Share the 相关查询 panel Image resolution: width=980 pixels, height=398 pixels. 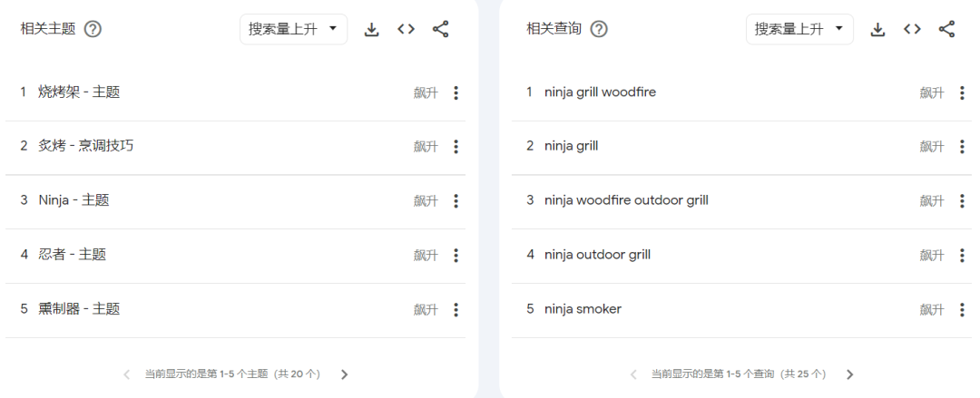pos(946,29)
